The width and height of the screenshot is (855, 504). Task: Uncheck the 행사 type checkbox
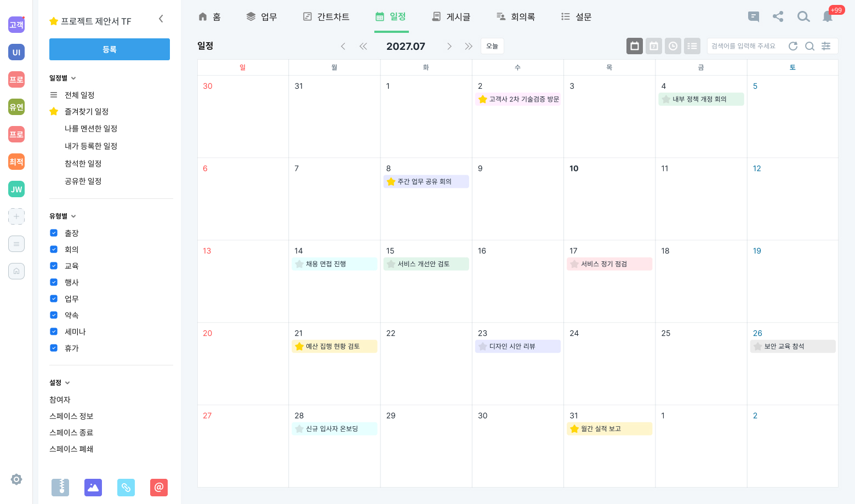(54, 282)
